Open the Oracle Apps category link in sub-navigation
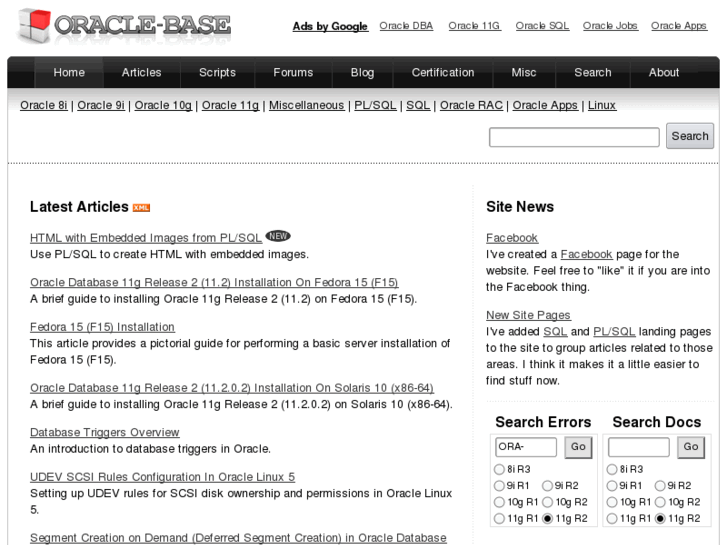727x545 pixels. coord(545,105)
